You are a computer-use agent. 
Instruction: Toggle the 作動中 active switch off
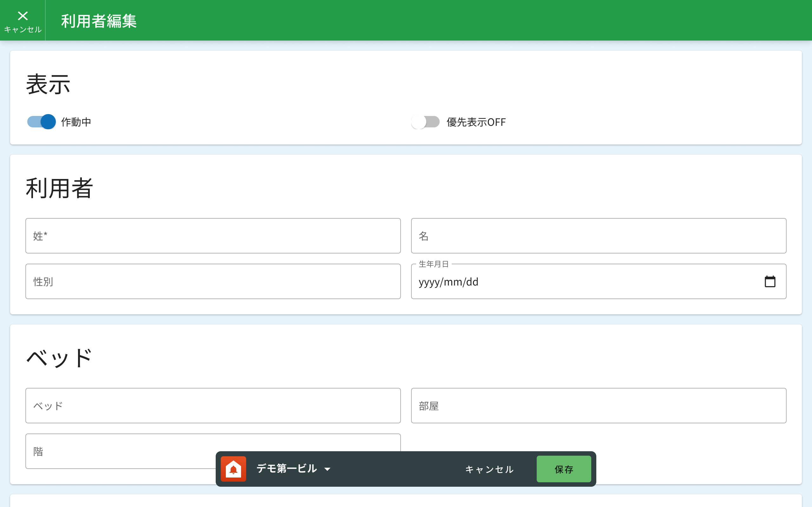point(42,122)
